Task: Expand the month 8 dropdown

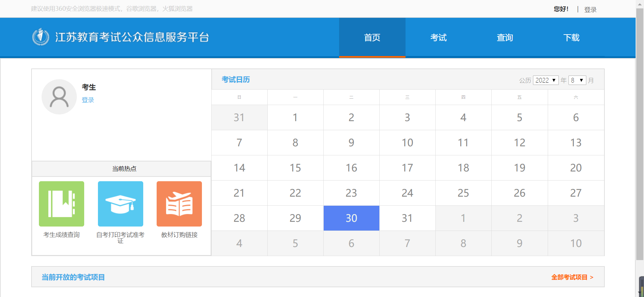Action: click(x=577, y=80)
